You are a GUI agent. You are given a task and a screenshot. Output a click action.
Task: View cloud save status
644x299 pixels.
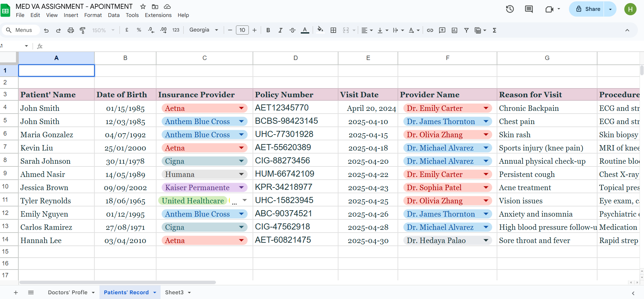(x=167, y=6)
